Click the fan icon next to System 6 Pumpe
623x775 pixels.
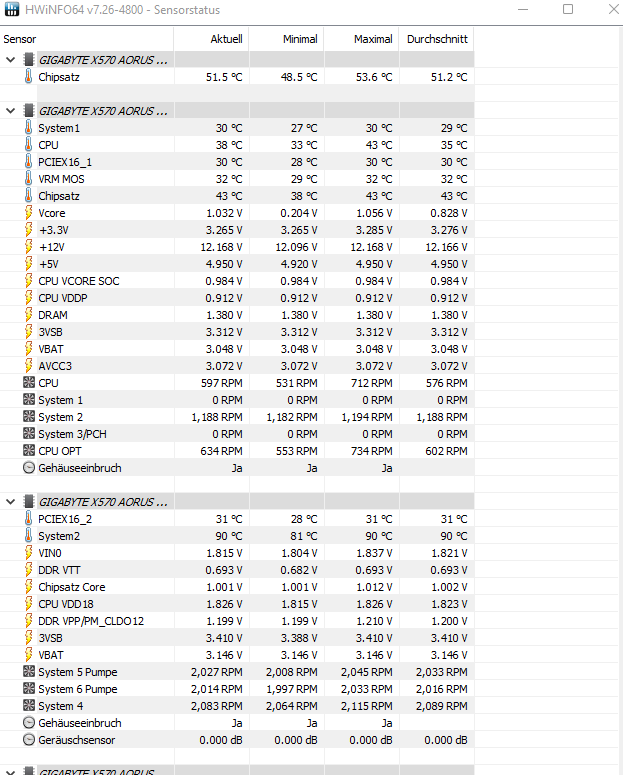tap(29, 689)
